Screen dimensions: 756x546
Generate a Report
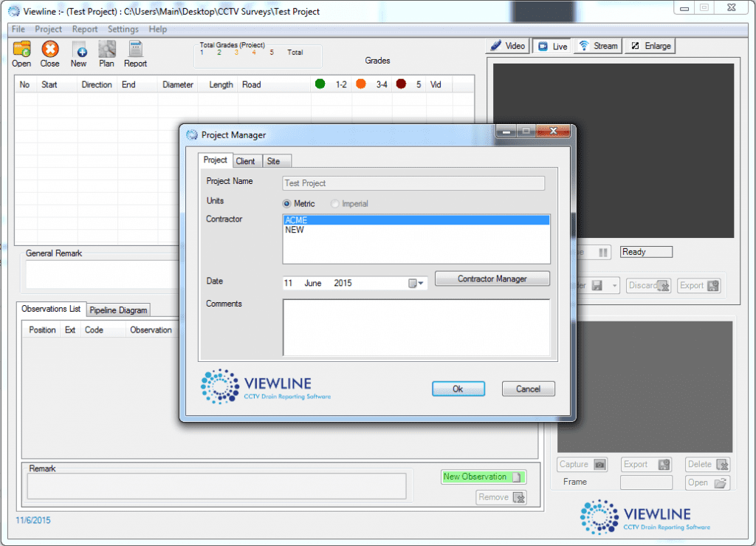135,52
